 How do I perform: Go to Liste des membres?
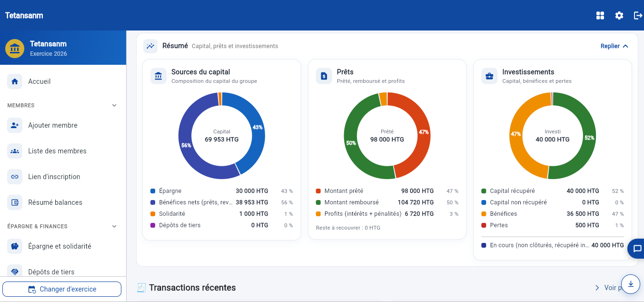click(63, 151)
